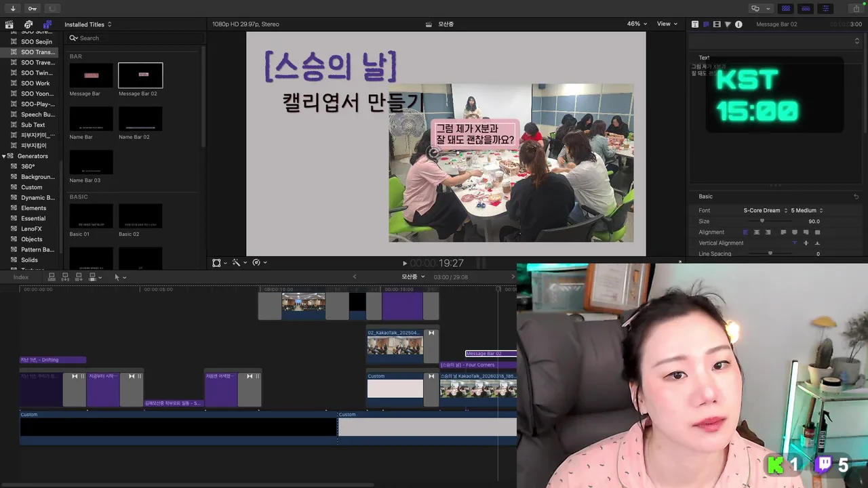868x488 pixels.
Task: Set vertical alignment to bottom
Action: (x=817, y=243)
